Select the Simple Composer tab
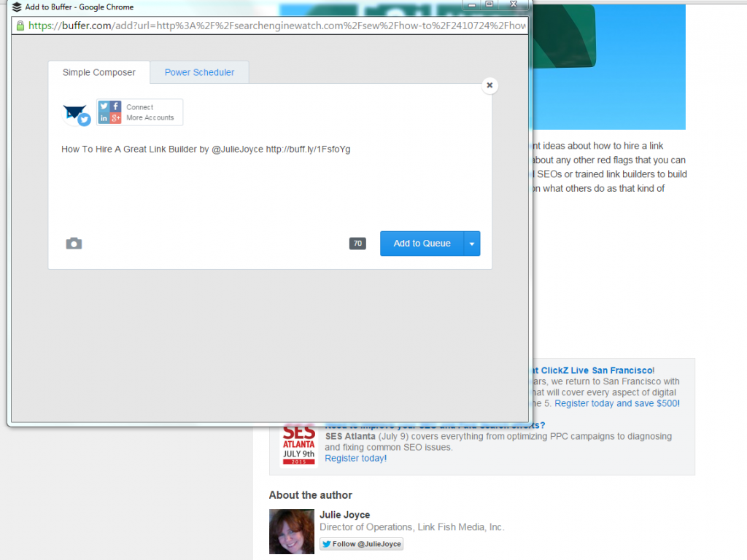This screenshot has width=747, height=560. pyautogui.click(x=99, y=72)
